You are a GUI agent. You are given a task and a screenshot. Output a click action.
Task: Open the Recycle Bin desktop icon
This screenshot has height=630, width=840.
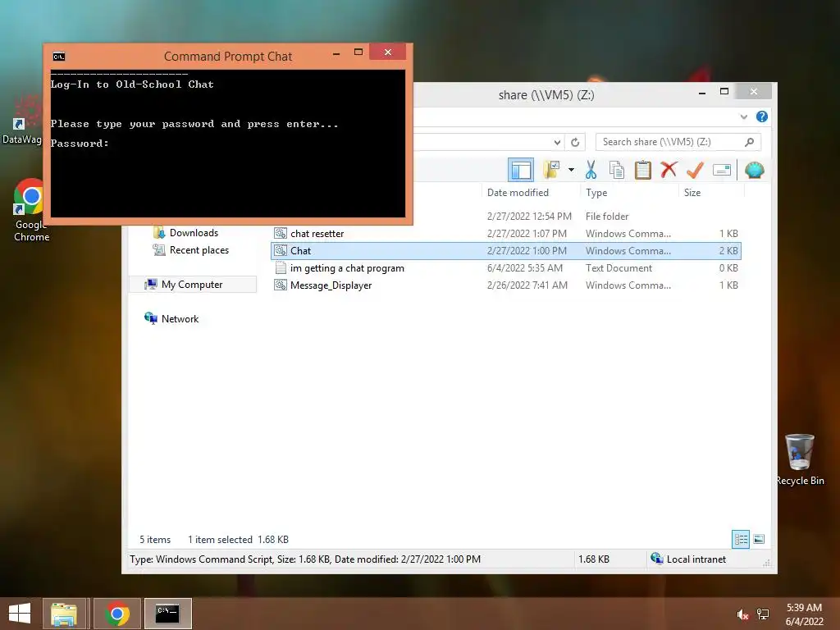(x=800, y=459)
